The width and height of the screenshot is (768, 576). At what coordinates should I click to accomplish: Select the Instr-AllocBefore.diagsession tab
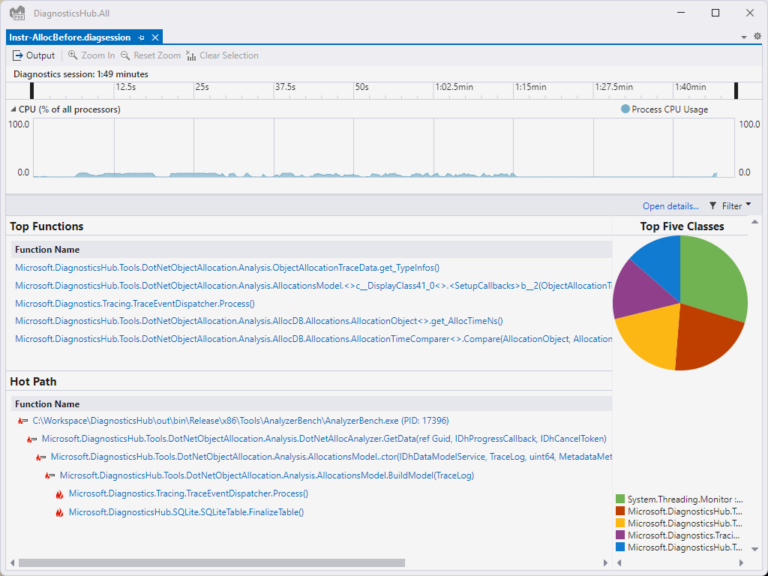pos(70,37)
